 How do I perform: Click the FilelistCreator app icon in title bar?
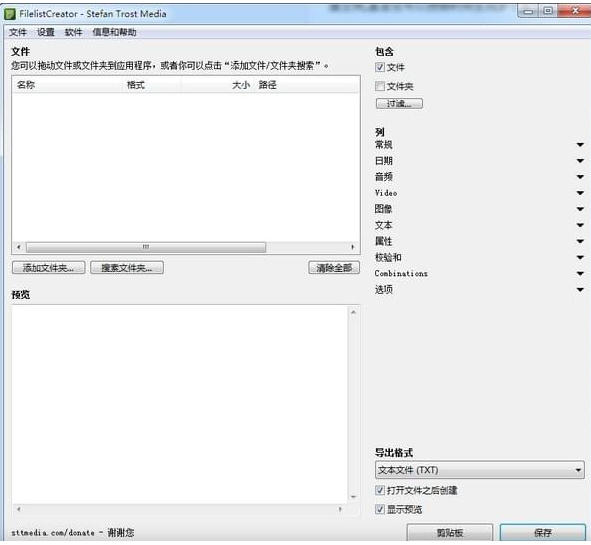tap(10, 14)
